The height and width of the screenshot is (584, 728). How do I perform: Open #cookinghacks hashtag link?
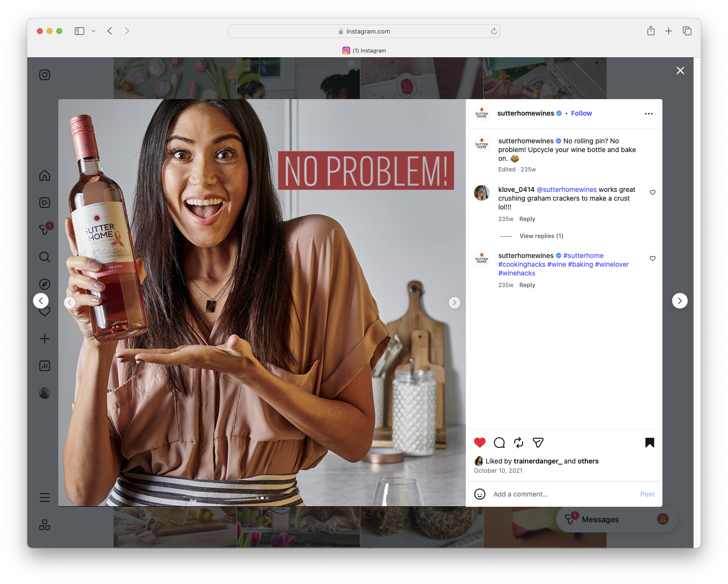(x=522, y=264)
